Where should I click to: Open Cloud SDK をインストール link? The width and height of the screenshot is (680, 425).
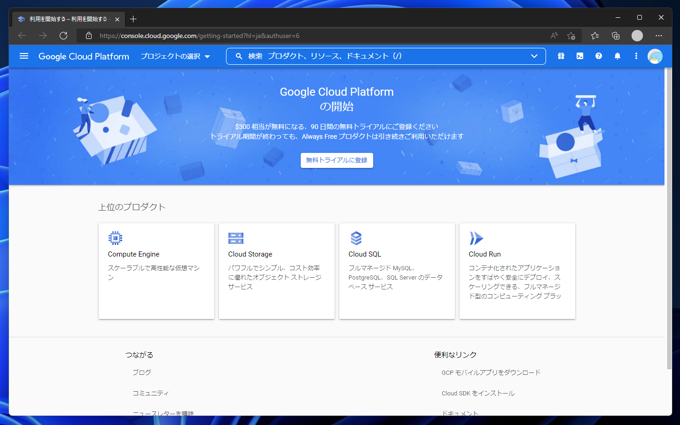point(478,393)
